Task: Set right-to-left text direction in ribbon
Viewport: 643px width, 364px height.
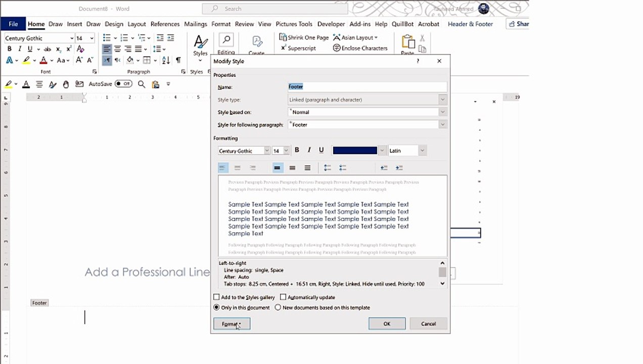Action: (117, 60)
